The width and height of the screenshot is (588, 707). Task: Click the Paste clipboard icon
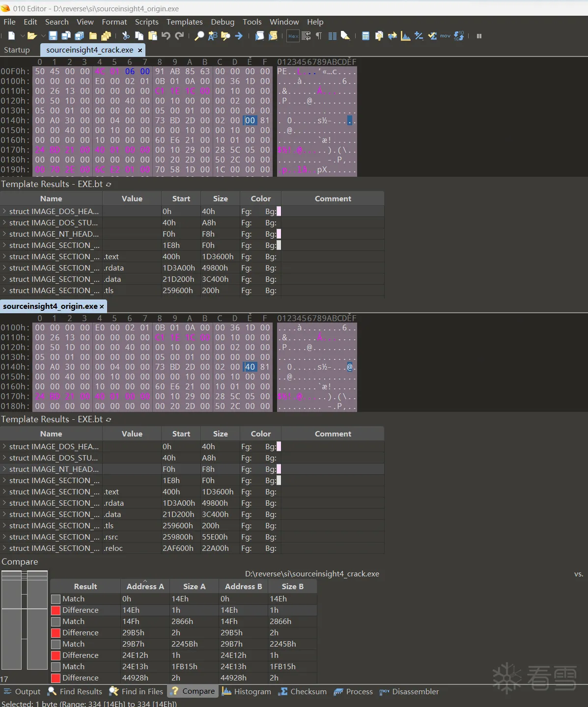pos(153,36)
